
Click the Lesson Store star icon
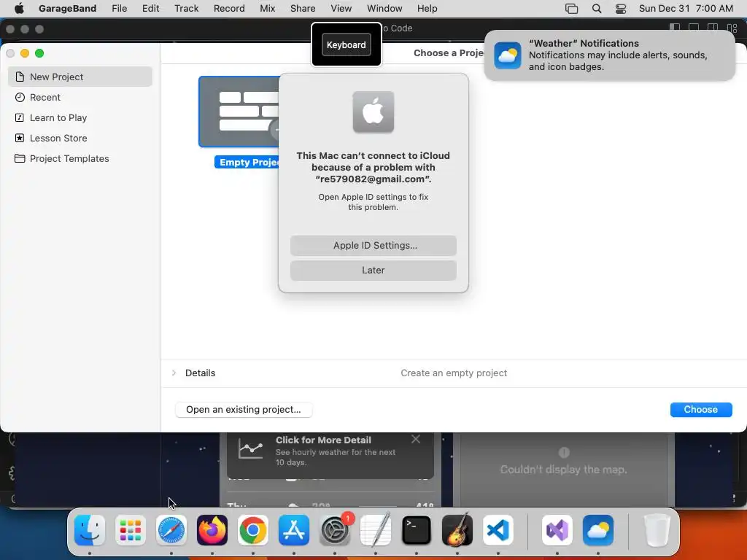coord(20,138)
